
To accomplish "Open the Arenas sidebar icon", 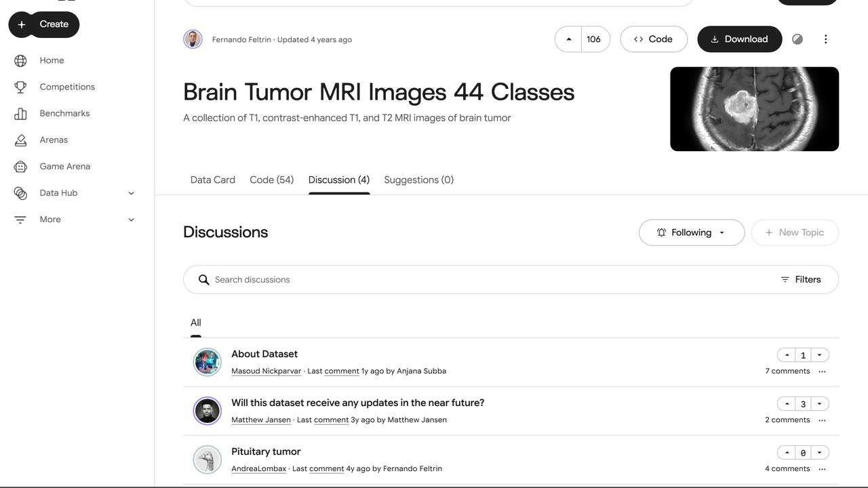I will (x=20, y=140).
